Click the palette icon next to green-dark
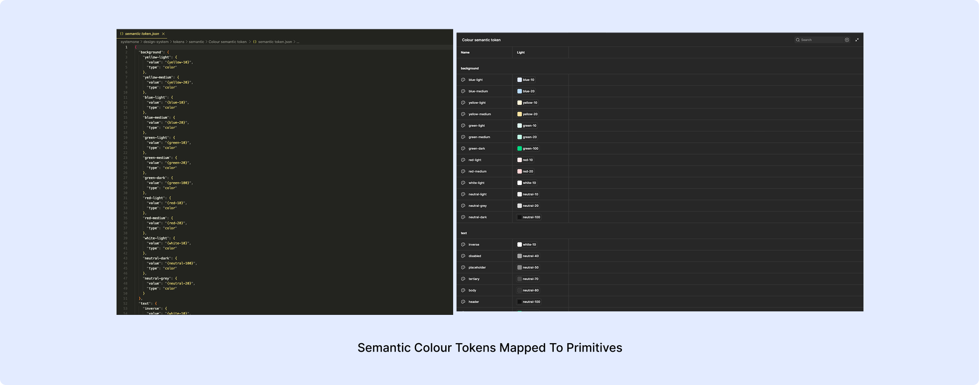Viewport: 980px width, 385px height. click(463, 148)
